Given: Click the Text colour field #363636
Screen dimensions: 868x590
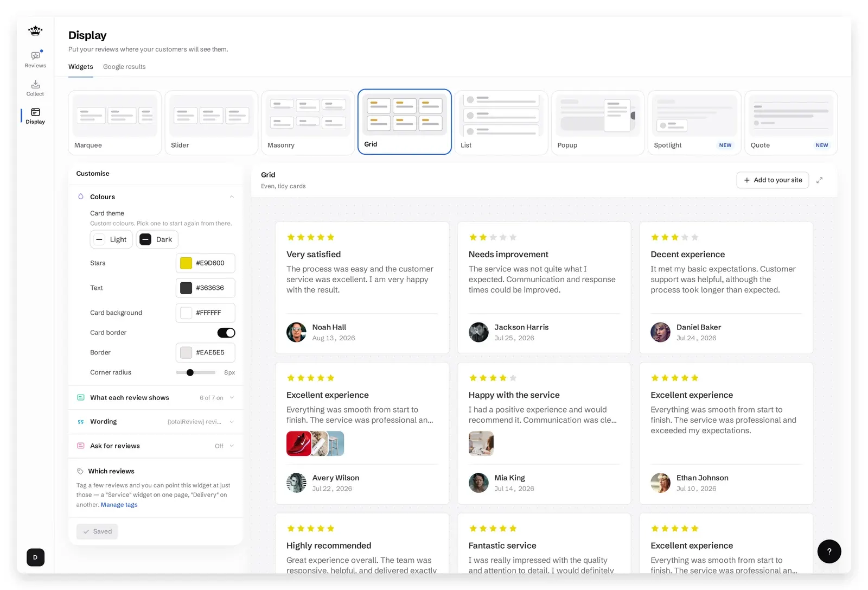Looking at the screenshot, I should (205, 288).
